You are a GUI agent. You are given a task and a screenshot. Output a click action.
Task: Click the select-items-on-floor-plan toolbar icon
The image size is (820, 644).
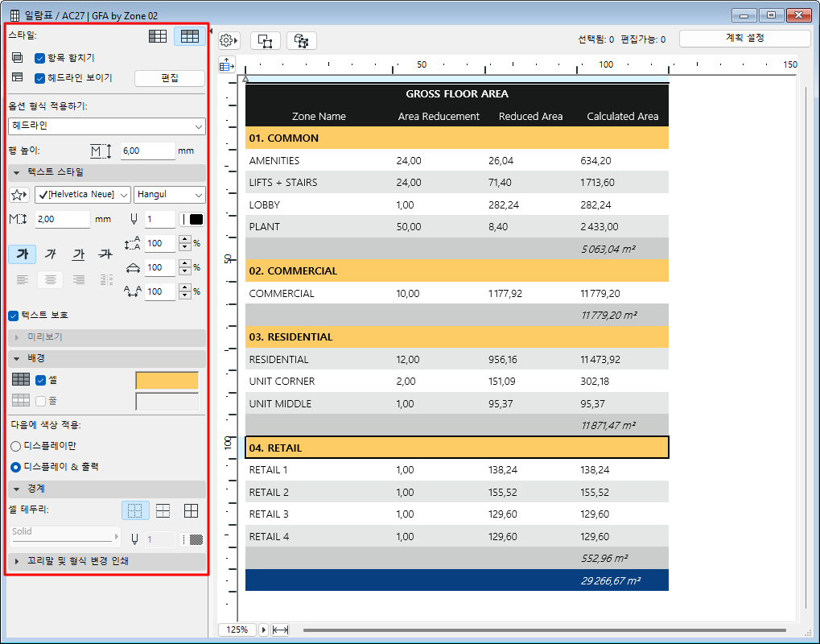click(x=266, y=40)
